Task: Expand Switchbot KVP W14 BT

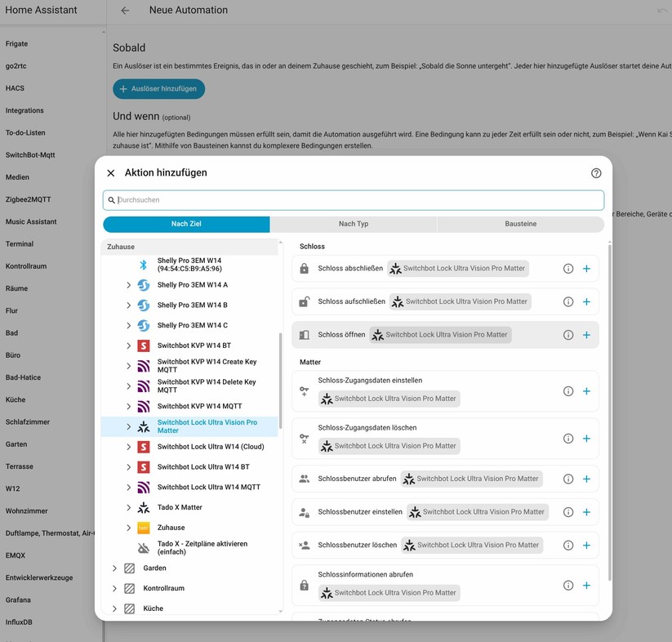Action: pos(128,346)
